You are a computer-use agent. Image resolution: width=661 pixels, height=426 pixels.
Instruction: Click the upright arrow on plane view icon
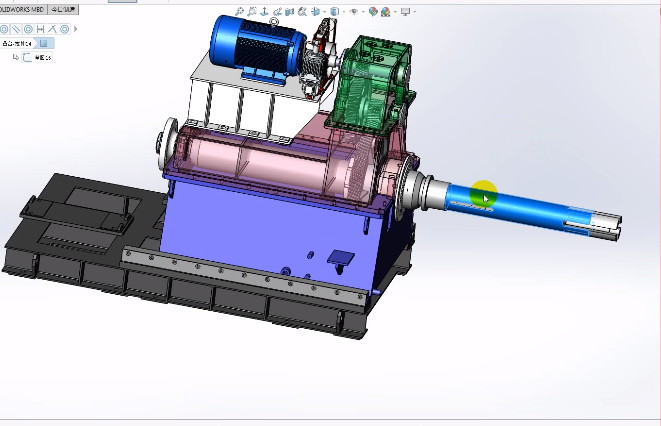click(264, 11)
